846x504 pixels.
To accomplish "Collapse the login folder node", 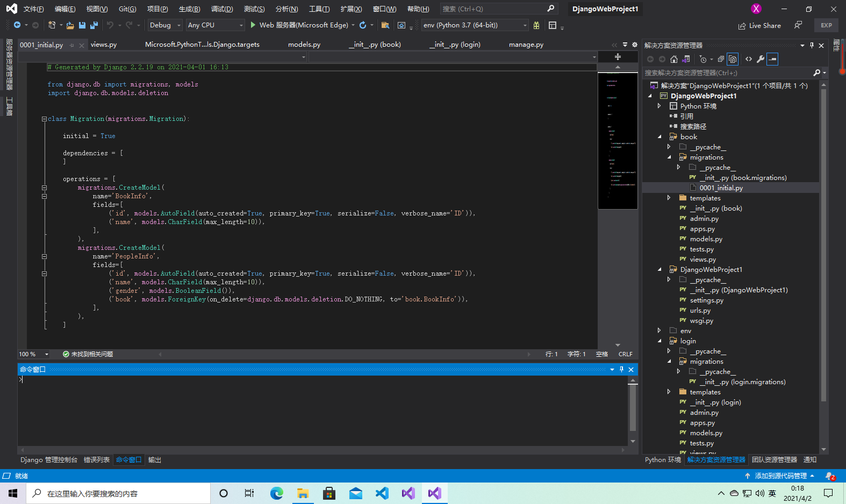I will pos(659,341).
